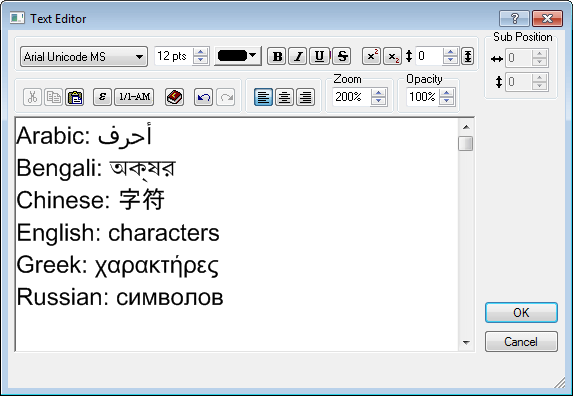The image size is (573, 396).
Task: Click in the Greek text line
Action: (x=117, y=266)
